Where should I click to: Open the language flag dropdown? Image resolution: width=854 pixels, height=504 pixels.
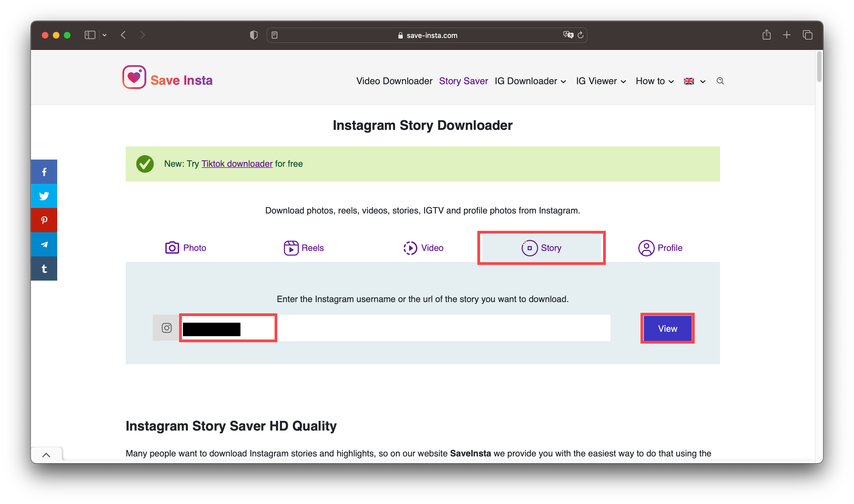point(694,81)
